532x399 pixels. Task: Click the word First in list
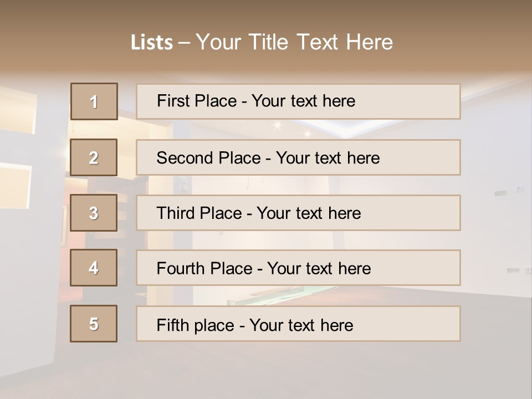[x=173, y=101]
